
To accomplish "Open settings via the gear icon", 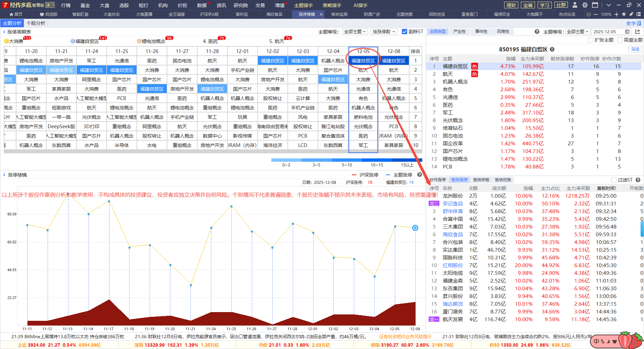I will pyautogui.click(x=585, y=5).
